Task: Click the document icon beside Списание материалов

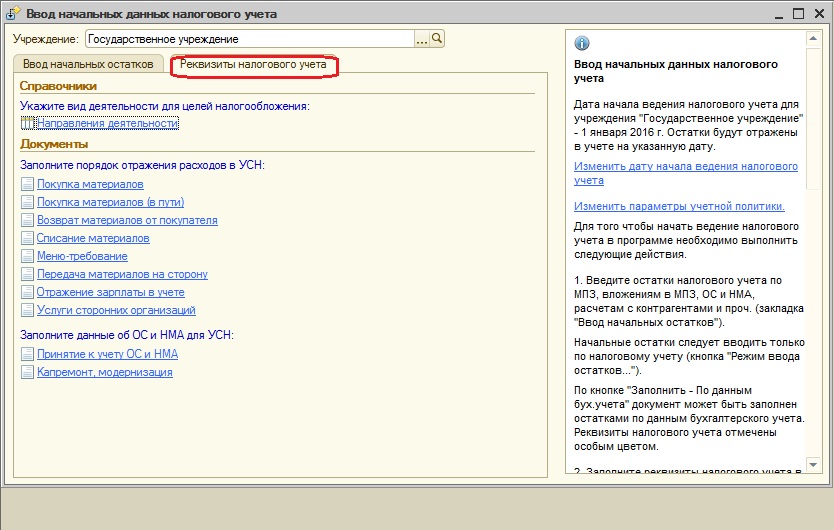Action: click(x=27, y=239)
